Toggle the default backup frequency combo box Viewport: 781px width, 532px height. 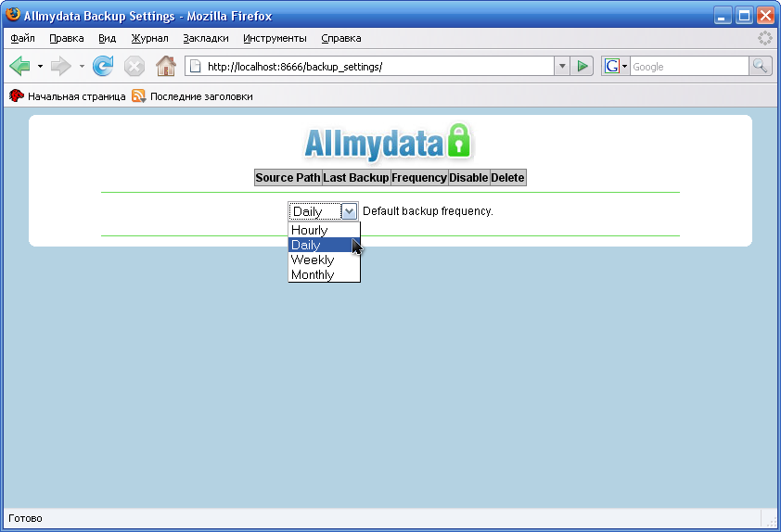coord(323,211)
